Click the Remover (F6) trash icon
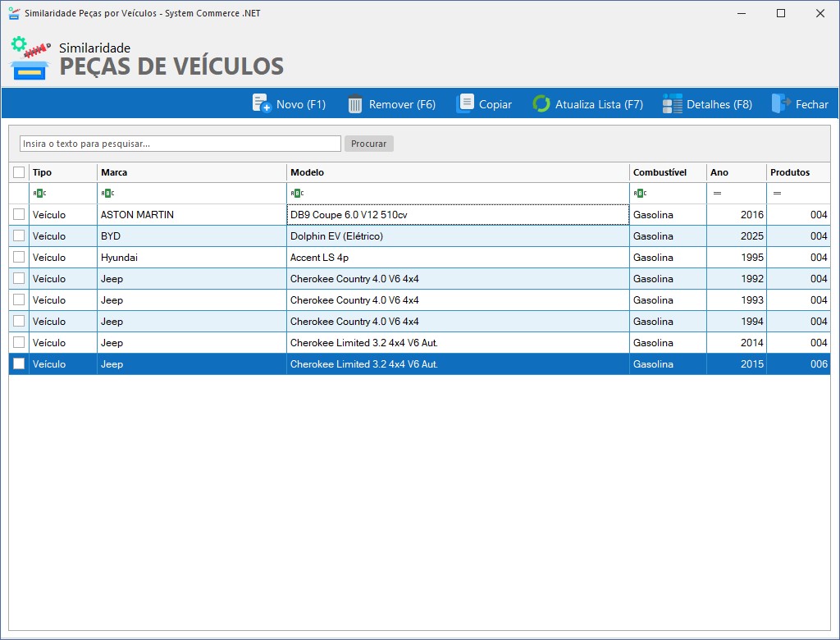 coord(355,104)
